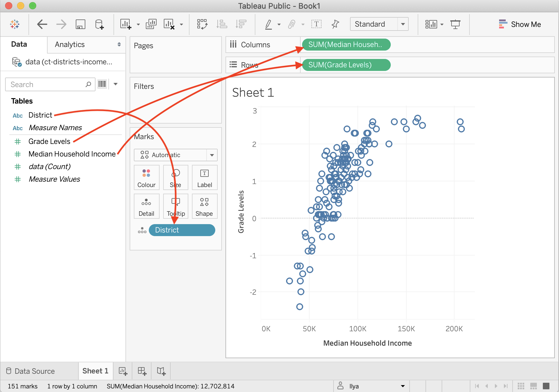
Task: Switch to the Analytics tab
Action: (x=70, y=44)
